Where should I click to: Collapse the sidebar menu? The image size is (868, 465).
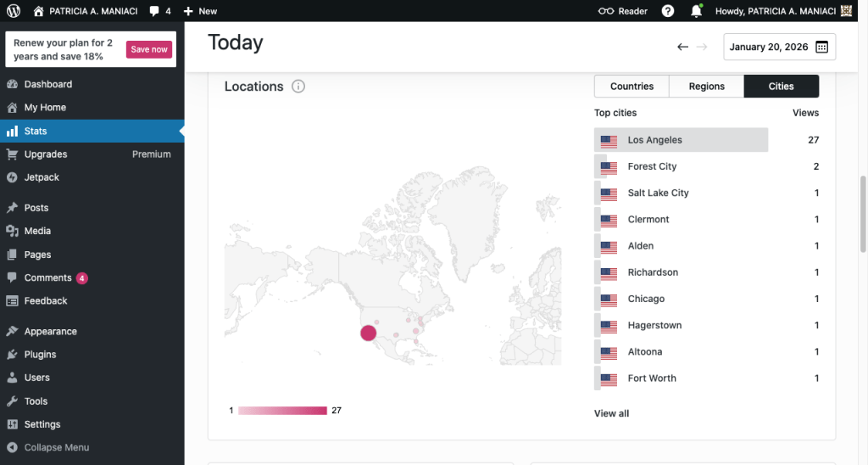(56, 447)
